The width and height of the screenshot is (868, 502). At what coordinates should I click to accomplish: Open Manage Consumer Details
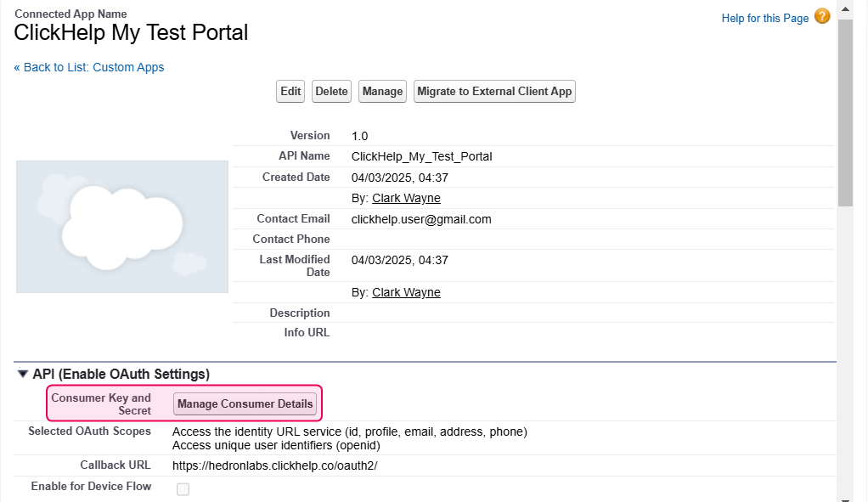click(x=245, y=403)
